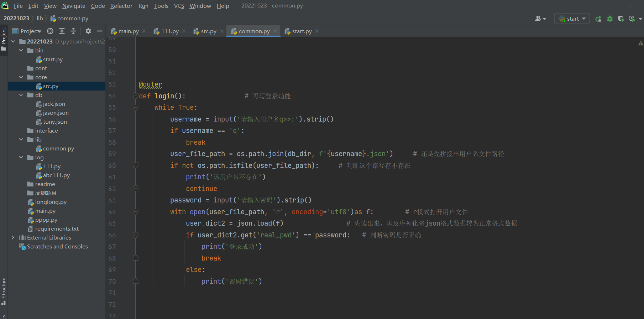This screenshot has width=644, height=319.
Task: Close the common.py editor tab
Action: [x=275, y=31]
